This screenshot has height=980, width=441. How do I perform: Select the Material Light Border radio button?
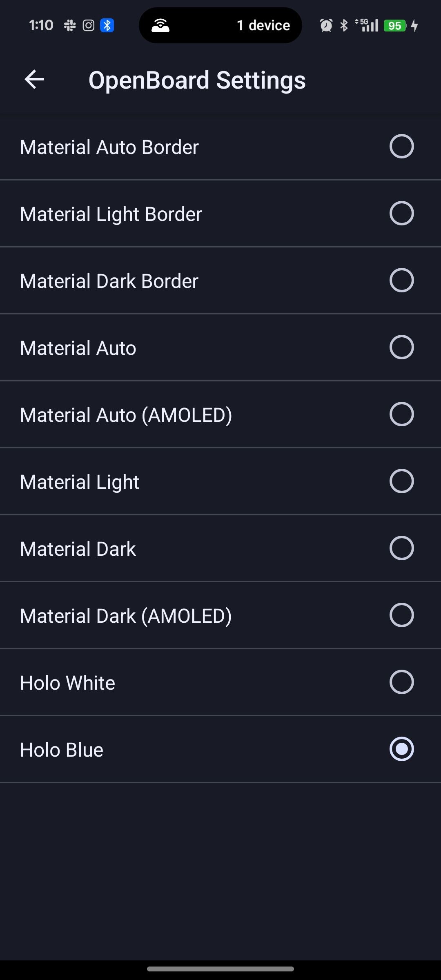[401, 213]
